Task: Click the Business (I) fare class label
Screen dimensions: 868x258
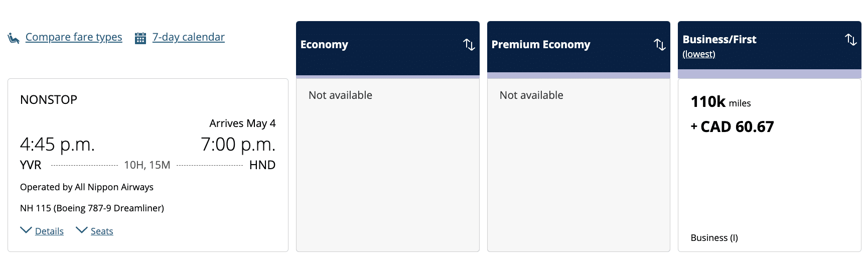Action: (x=714, y=237)
